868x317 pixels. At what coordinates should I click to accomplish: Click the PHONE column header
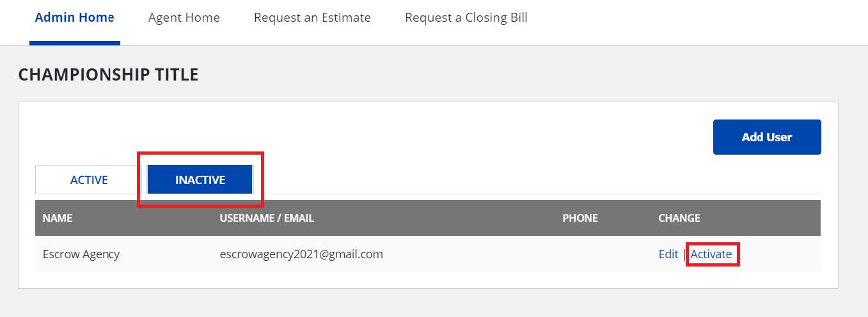click(x=580, y=219)
